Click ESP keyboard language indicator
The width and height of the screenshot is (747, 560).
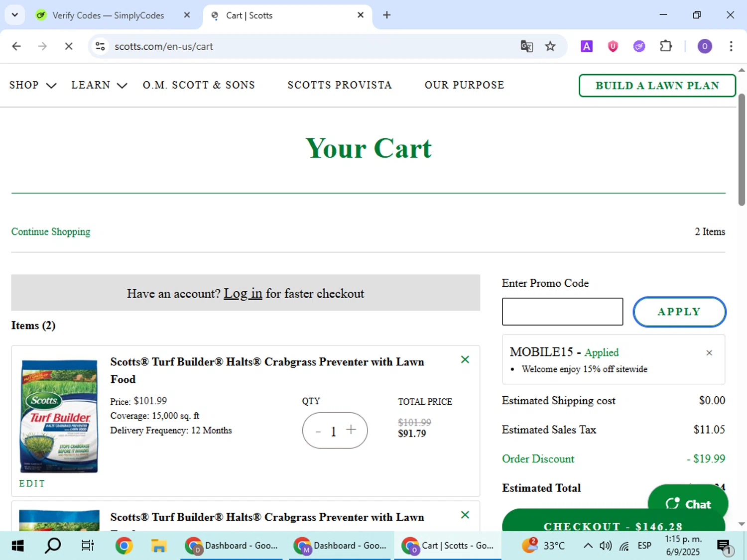[x=644, y=546]
